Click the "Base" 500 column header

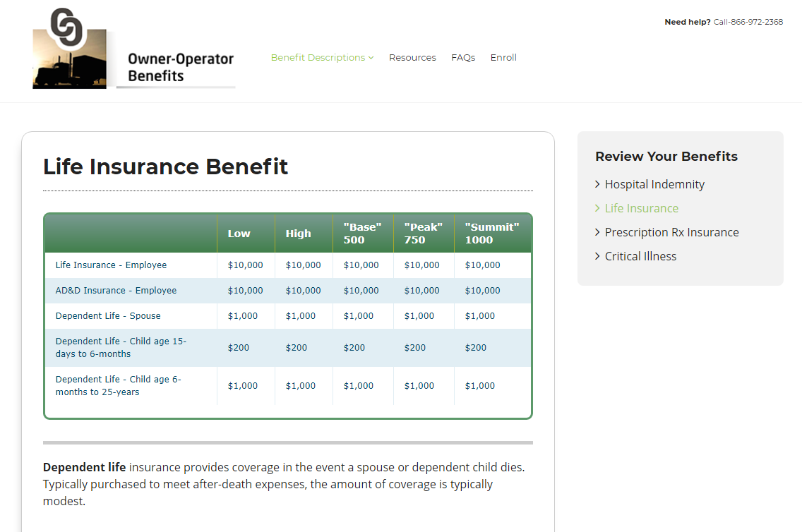pos(362,234)
